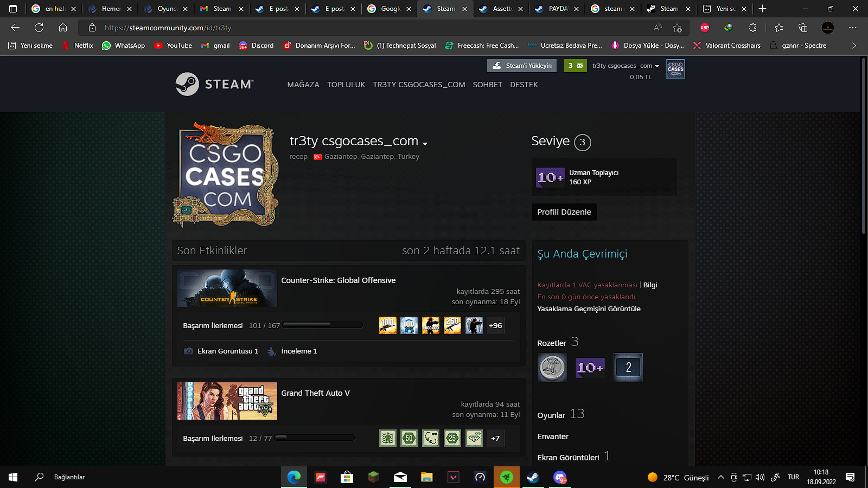Click the CS:GO achievement progress bar
The image size is (868, 488).
pyautogui.click(x=323, y=325)
